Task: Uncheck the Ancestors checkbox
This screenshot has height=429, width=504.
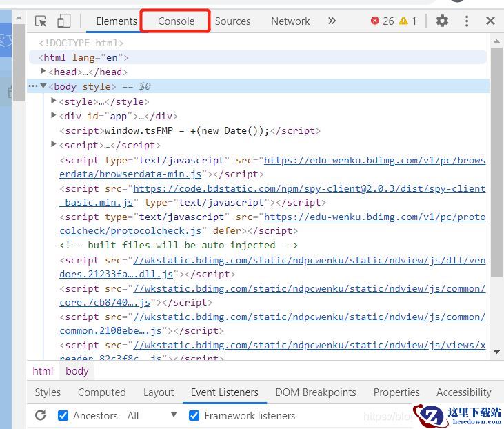Action: click(63, 415)
